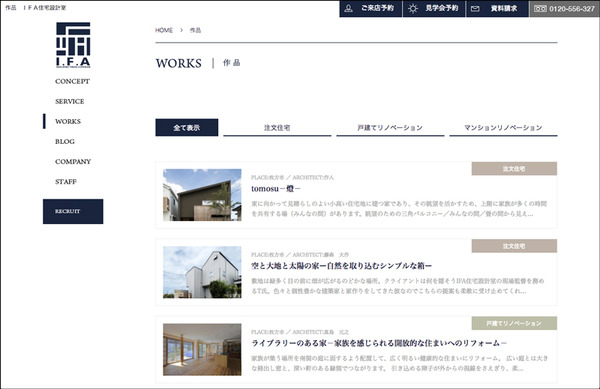The width and height of the screenshot is (600, 389).
Task: Click the sun icon for 見学会予約
Action: click(413, 8)
